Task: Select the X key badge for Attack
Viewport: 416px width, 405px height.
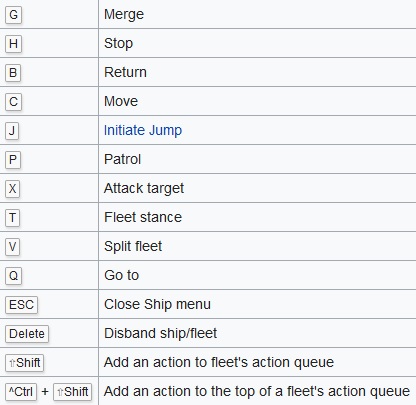Action: point(13,189)
